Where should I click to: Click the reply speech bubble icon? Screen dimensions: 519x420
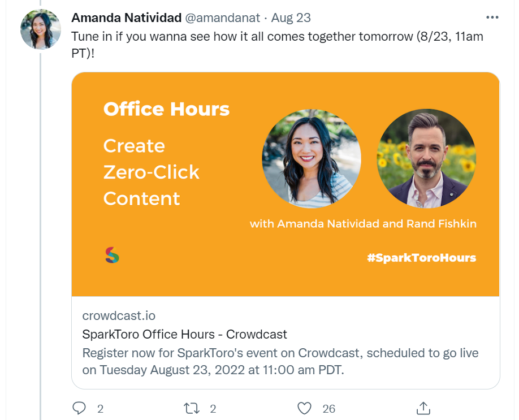(x=79, y=408)
